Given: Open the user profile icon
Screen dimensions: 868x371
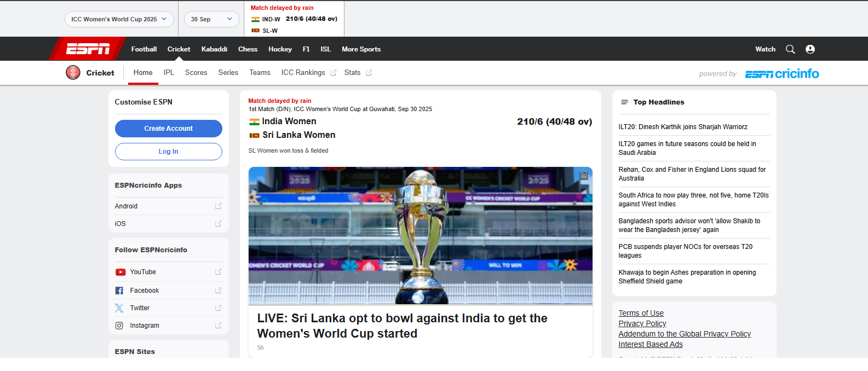Looking at the screenshot, I should [x=810, y=49].
